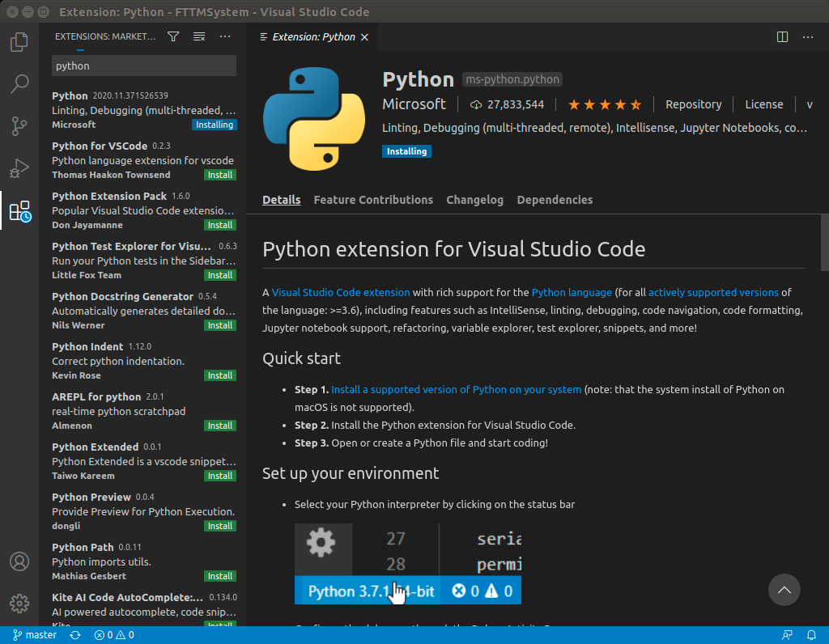Click the feedback icon in status bar
This screenshot has height=644, width=829.
[787, 635]
